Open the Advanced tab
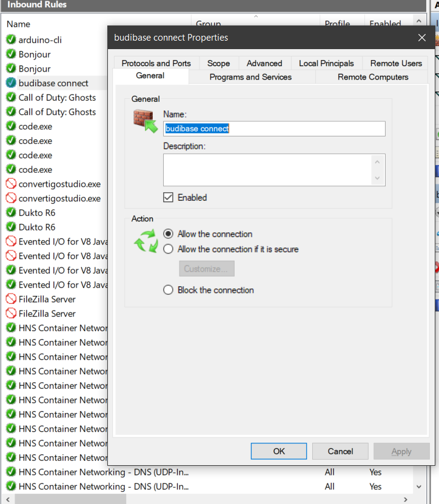This screenshot has height=504, width=439. (264, 63)
